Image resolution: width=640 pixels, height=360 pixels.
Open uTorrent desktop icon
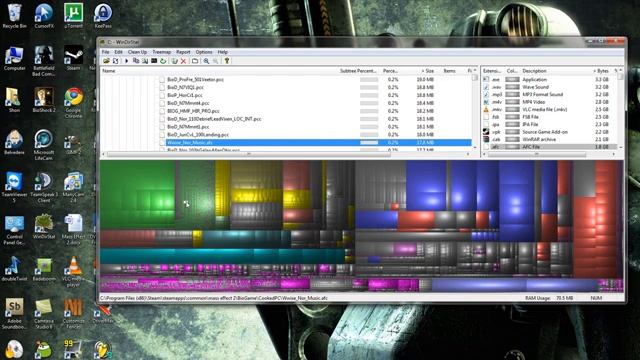[73, 16]
